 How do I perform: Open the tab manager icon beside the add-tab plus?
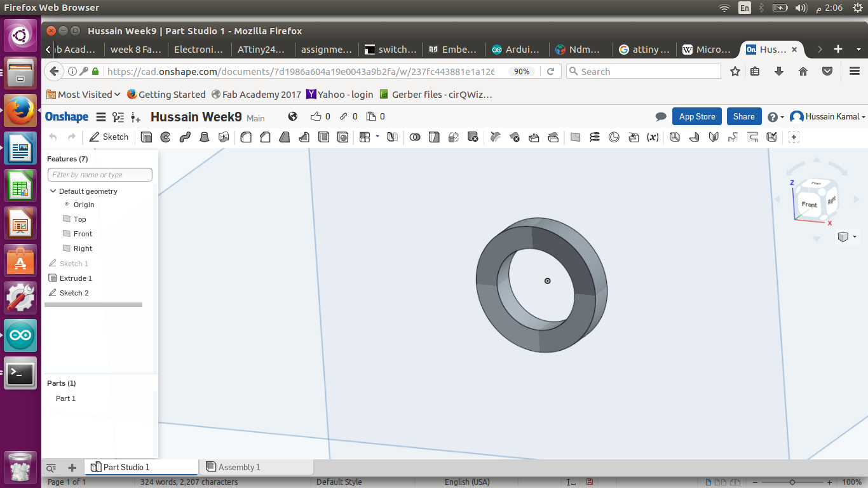tap(51, 468)
